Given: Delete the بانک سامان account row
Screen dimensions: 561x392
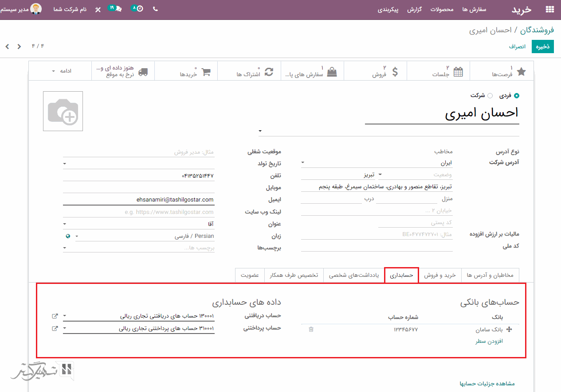Looking at the screenshot, I should point(311,330).
